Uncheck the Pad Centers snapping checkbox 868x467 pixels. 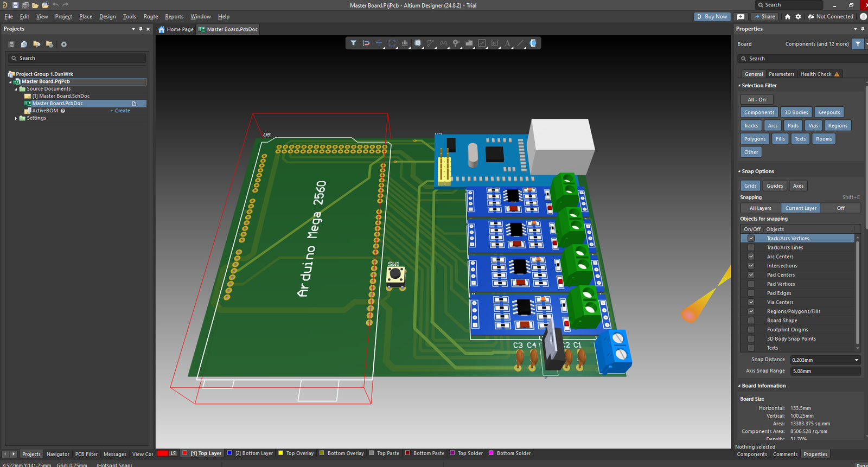point(751,275)
